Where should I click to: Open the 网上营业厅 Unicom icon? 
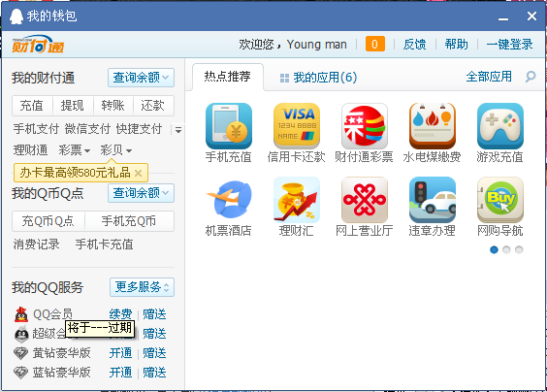[x=365, y=200]
